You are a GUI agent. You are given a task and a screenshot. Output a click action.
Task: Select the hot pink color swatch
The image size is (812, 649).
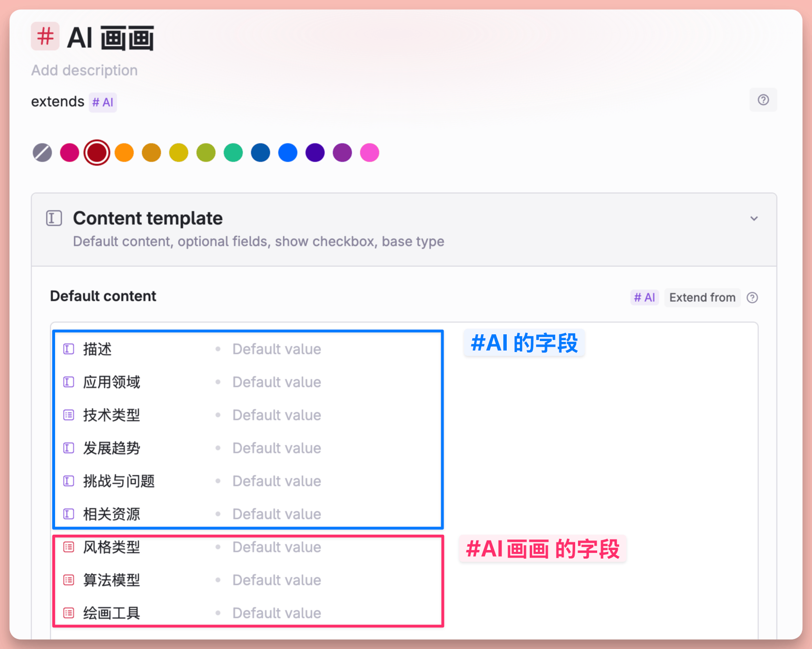pos(370,153)
